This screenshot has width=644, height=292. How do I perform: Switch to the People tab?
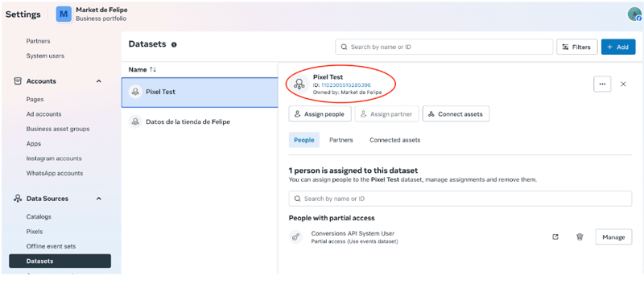click(304, 140)
